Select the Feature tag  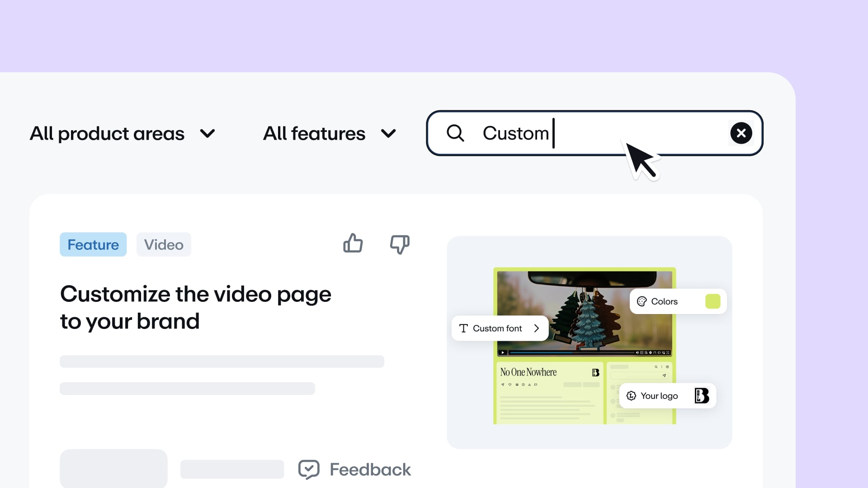[93, 244]
